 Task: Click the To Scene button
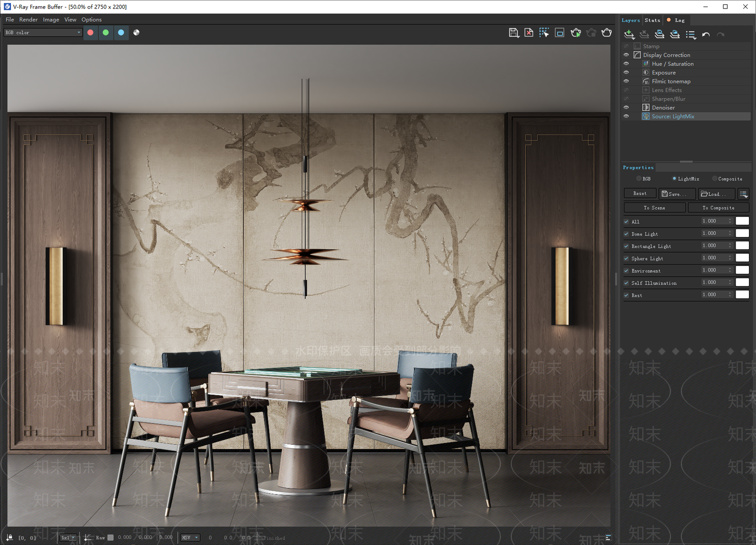point(654,208)
